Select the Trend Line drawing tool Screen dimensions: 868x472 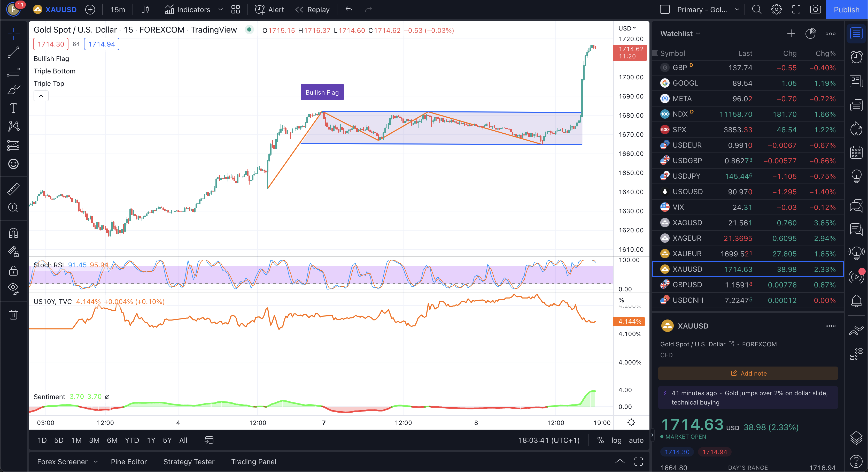[x=13, y=52]
